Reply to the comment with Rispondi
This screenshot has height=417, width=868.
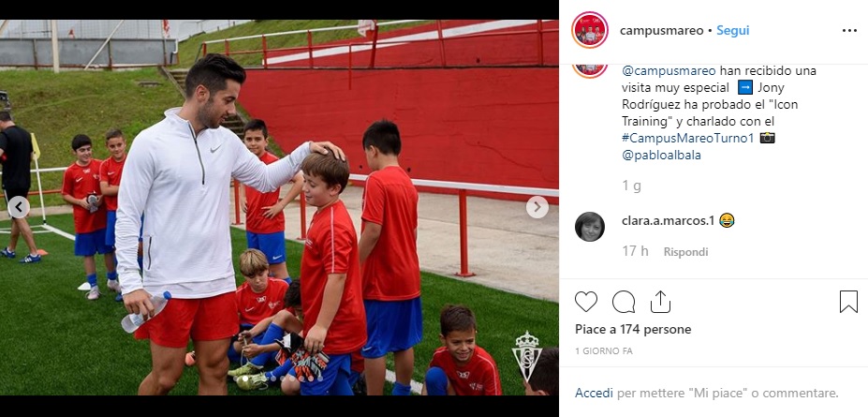tap(685, 252)
